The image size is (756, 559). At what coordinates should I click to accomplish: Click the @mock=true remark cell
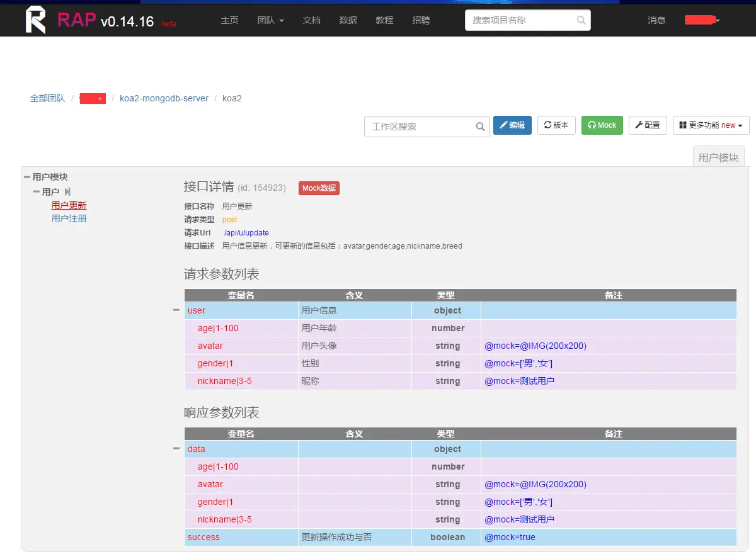pos(609,537)
